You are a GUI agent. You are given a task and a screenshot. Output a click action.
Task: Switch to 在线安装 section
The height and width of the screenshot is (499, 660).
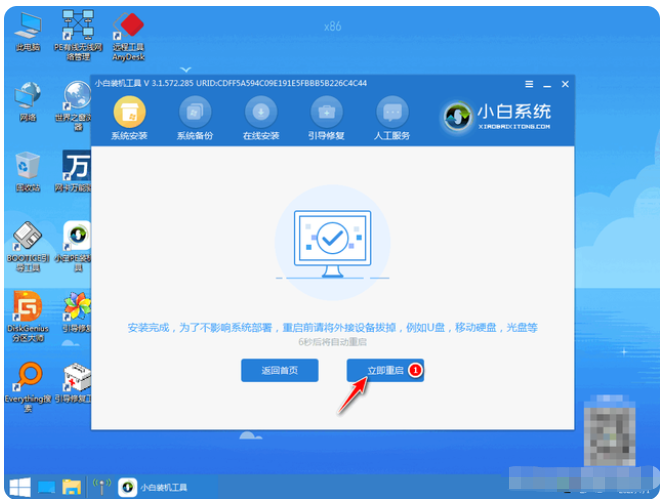point(261,111)
